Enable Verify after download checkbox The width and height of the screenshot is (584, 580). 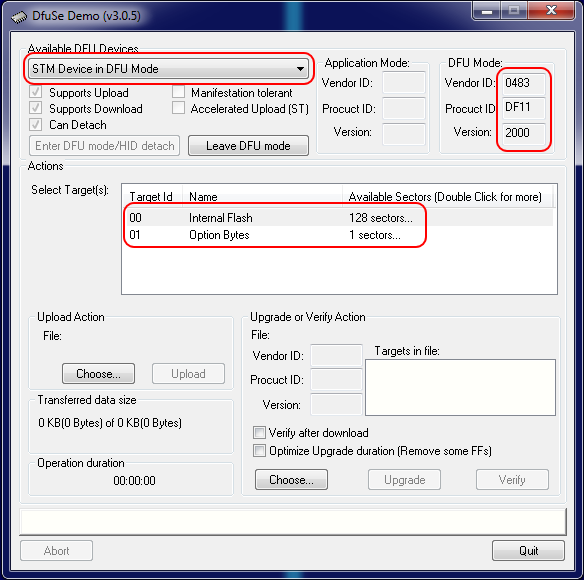[259, 433]
